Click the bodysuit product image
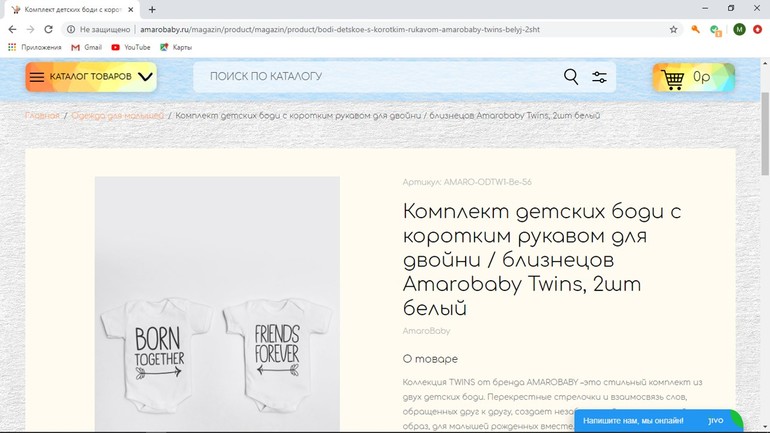The width and height of the screenshot is (770, 433). (x=217, y=320)
